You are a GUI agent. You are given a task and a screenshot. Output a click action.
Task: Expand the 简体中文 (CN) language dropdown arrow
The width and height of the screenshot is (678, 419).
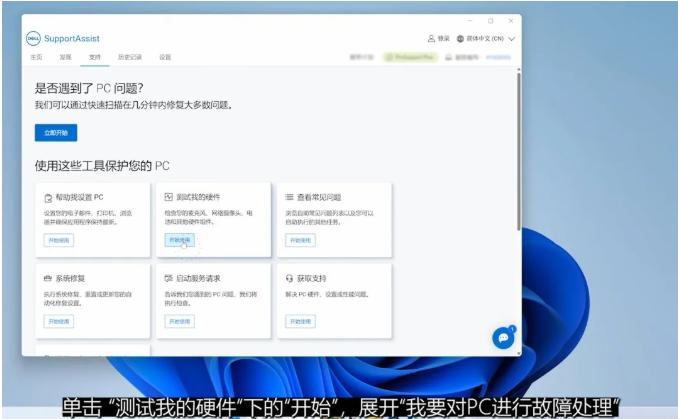click(x=512, y=39)
